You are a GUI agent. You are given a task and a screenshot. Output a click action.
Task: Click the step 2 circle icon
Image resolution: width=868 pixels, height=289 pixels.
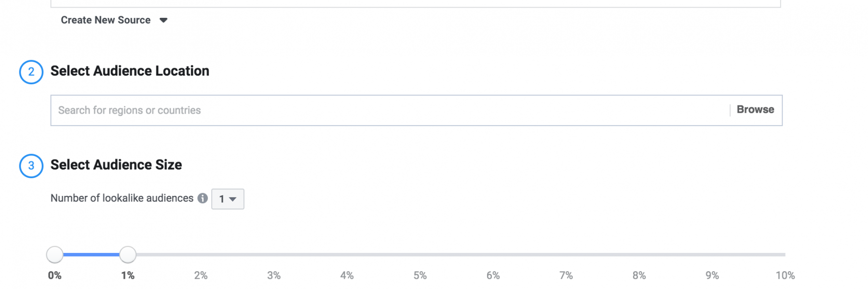31,72
